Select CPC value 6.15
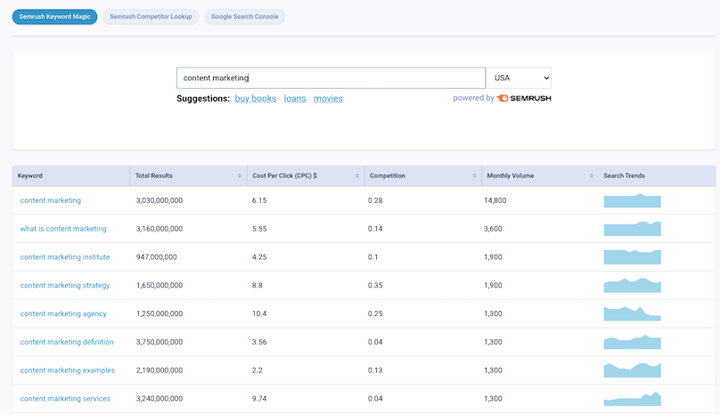Screen dimensions: 720x415 (x=259, y=201)
